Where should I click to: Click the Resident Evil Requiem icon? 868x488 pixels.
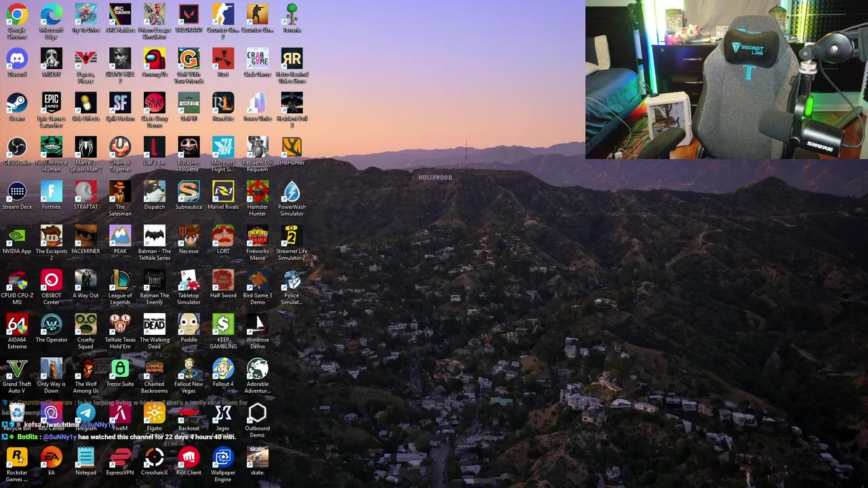(257, 154)
